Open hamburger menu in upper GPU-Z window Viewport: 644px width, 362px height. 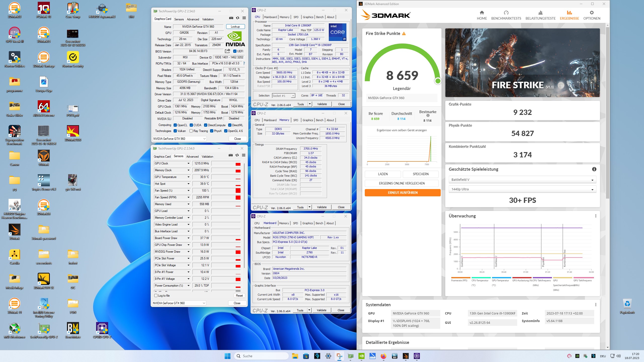[244, 18]
